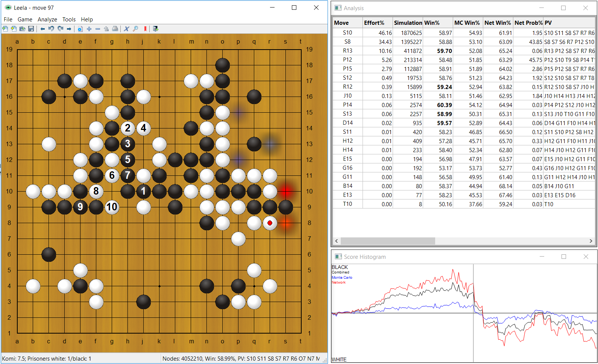
Task: Click the red bookmark icon in toolbar
Action: tap(145, 29)
